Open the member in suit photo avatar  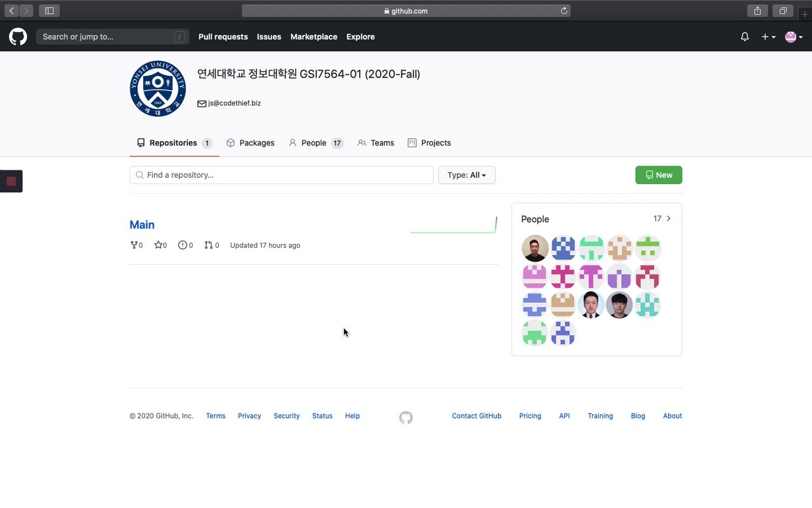591,305
